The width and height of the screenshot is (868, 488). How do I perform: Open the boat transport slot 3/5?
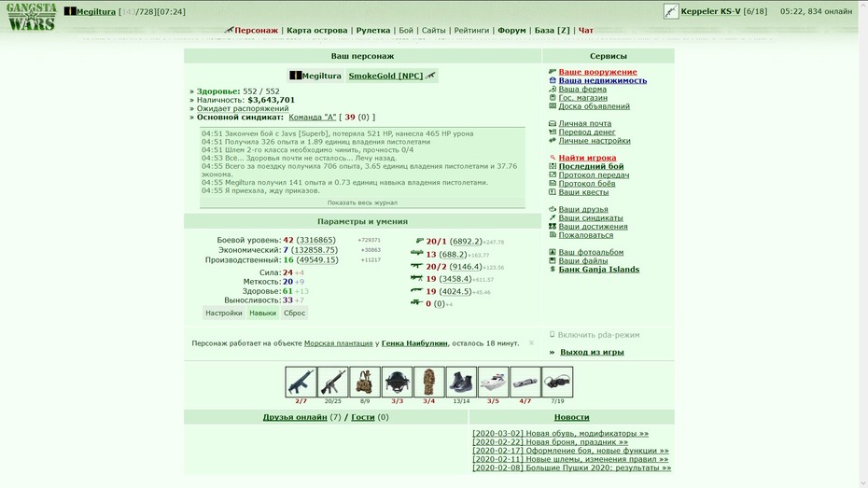click(493, 382)
